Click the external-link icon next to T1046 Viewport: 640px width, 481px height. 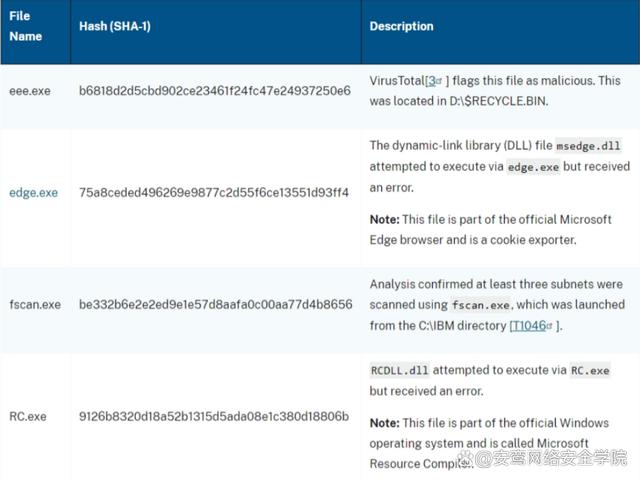549,326
